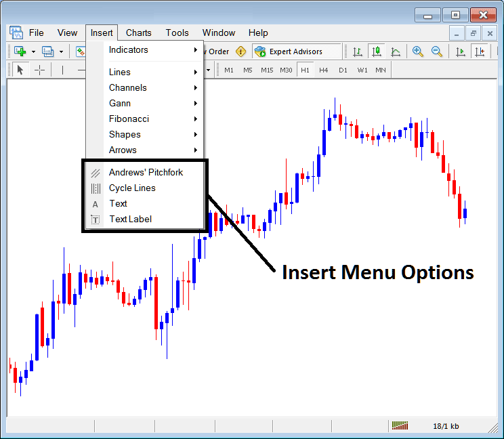Pick the Text Label insert option
Image resolution: width=504 pixels, height=439 pixels.
(130, 219)
